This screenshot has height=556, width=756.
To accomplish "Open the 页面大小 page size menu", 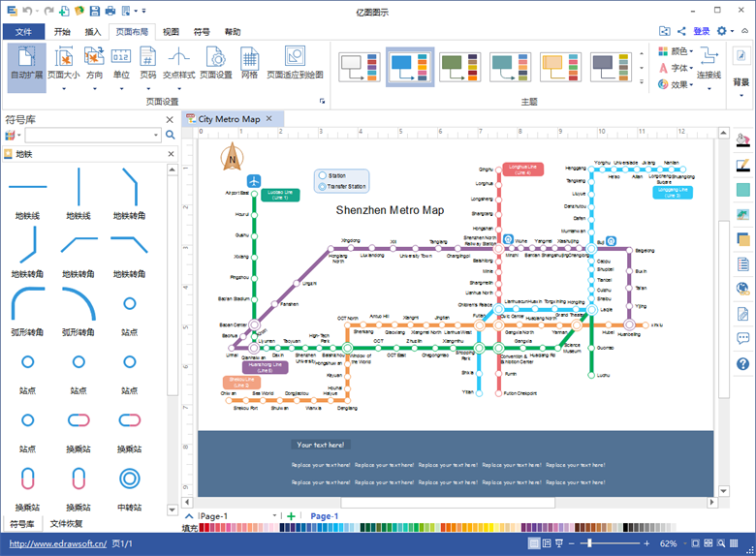I will click(64, 68).
